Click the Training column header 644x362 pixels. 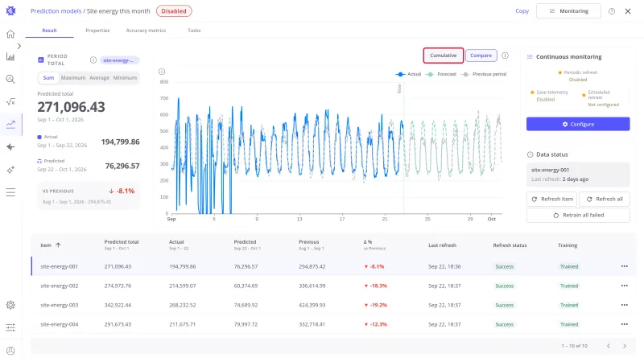[x=568, y=245]
